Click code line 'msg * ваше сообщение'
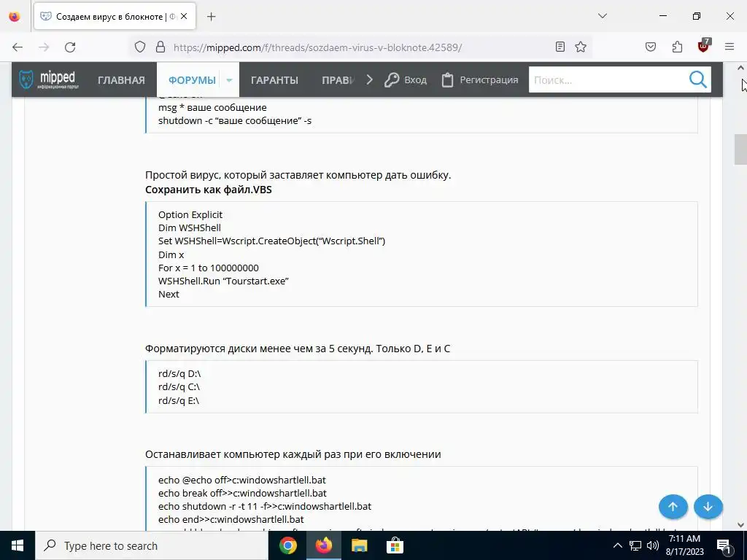747x560 pixels. 212,108
